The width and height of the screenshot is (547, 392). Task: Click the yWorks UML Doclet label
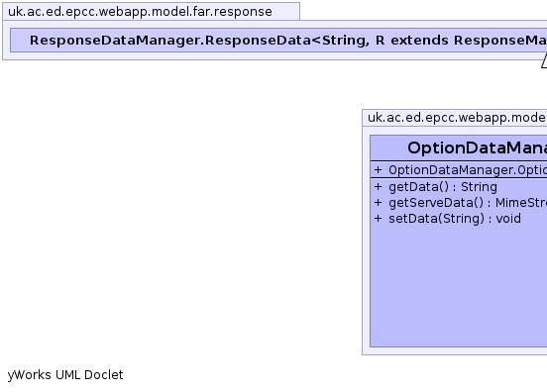(65, 375)
